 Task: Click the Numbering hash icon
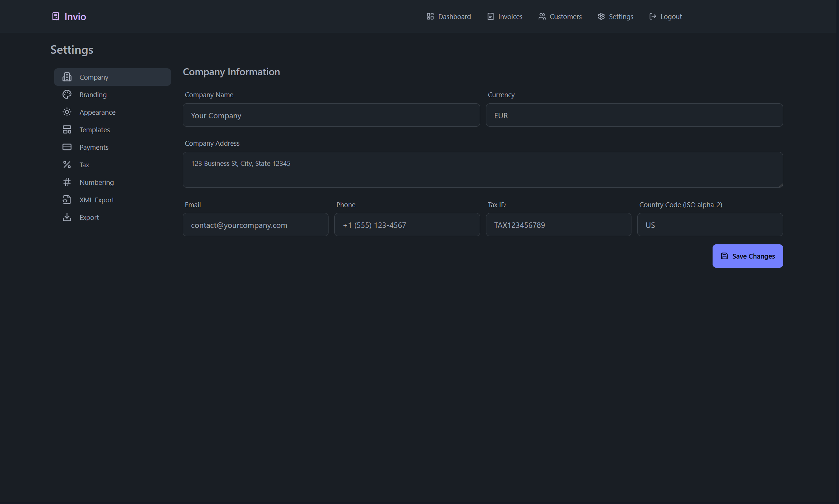tap(67, 182)
